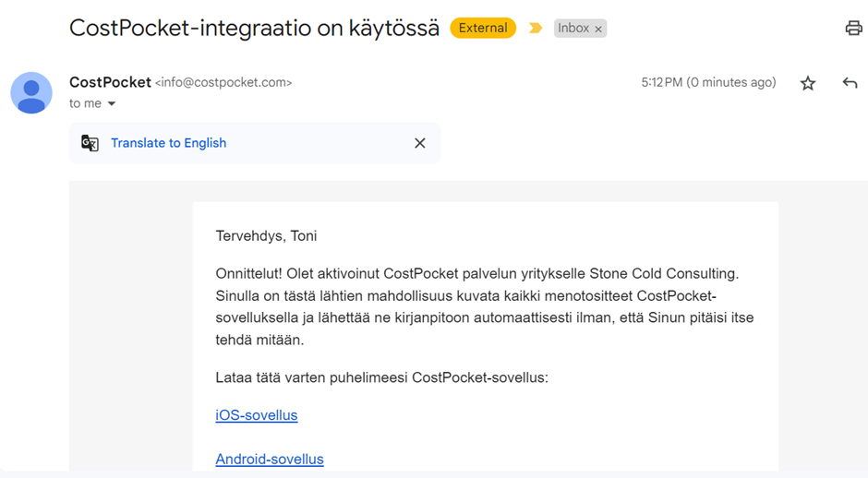Click the 5:12 PM timestamp
Screen dimensions: 868x478
(708, 82)
